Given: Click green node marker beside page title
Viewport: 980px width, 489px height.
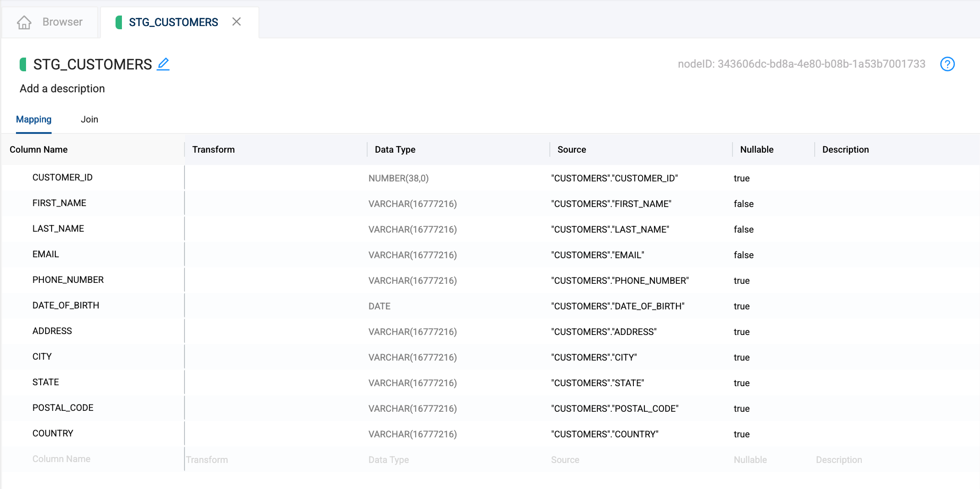Looking at the screenshot, I should click(x=23, y=64).
